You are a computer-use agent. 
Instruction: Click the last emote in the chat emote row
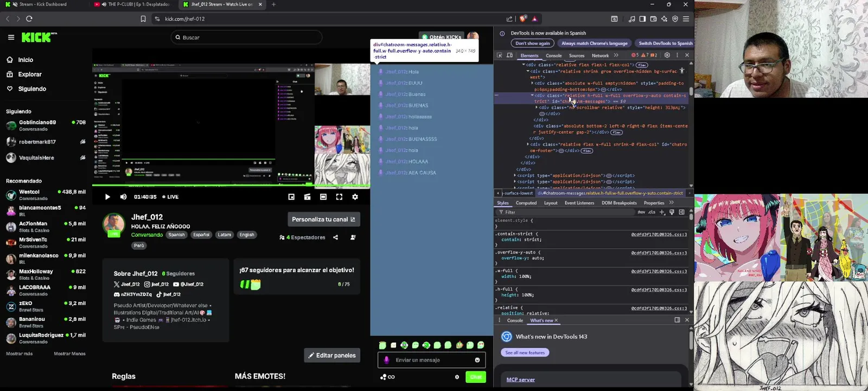click(x=481, y=345)
